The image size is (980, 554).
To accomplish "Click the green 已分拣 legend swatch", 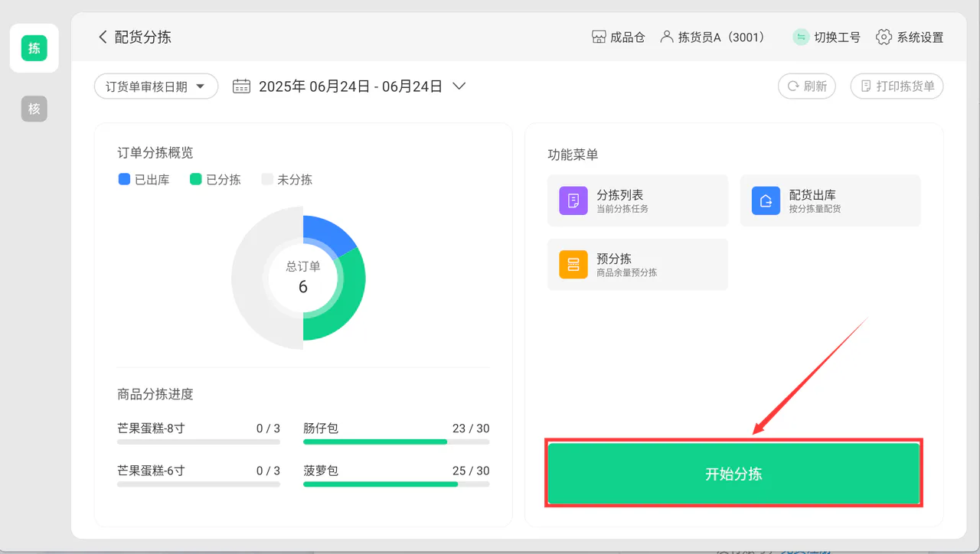I will pyautogui.click(x=196, y=179).
